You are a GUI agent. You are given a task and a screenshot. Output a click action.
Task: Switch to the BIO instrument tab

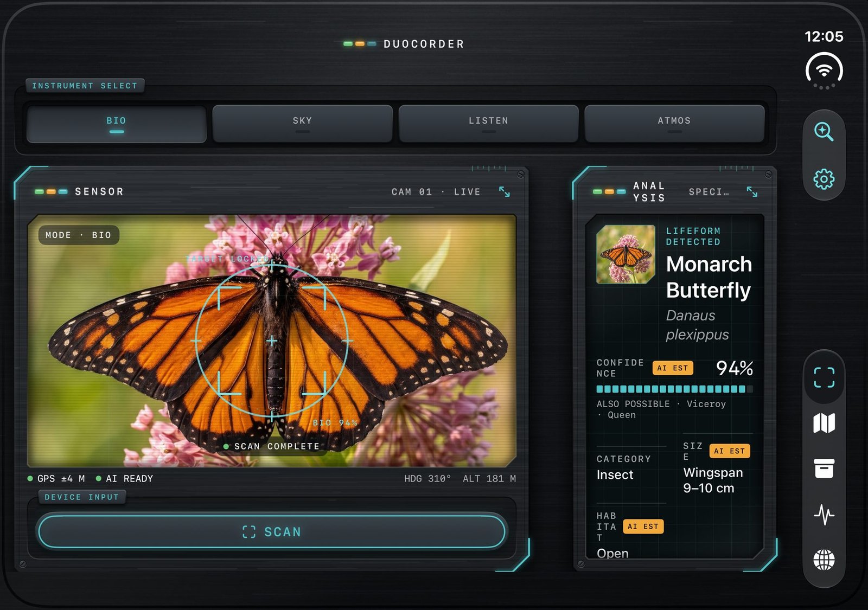(x=116, y=124)
